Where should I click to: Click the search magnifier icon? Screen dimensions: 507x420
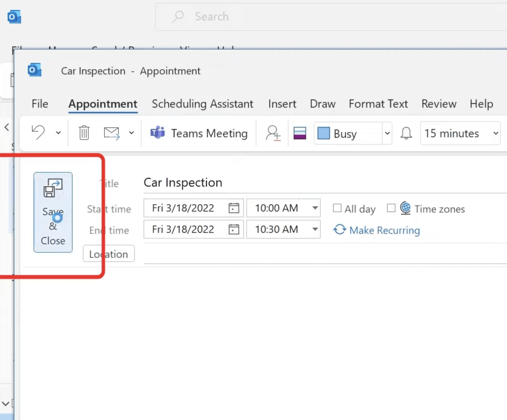pos(178,16)
